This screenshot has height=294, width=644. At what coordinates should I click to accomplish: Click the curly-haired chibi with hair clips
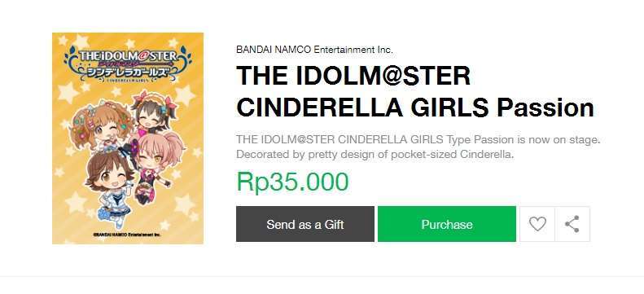pos(101,125)
